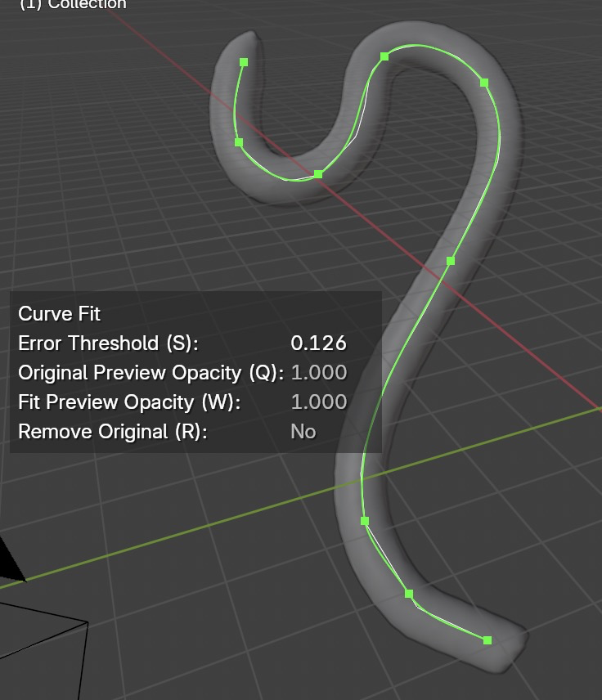Click the Error Threshold value 0.126
The image size is (602, 700).
coord(318,343)
